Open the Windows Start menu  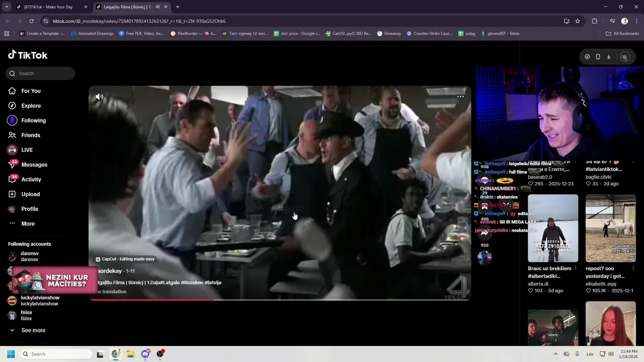tap(11, 354)
